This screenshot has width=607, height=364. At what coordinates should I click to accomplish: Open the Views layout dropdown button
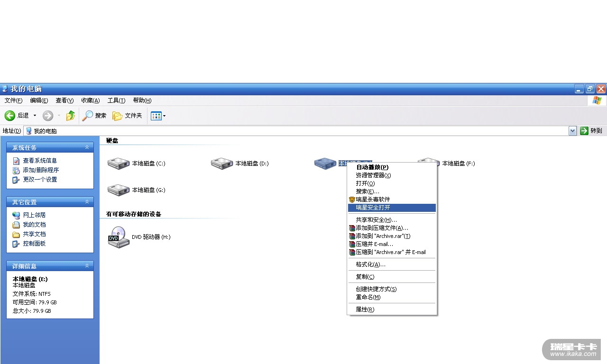pyautogui.click(x=158, y=116)
